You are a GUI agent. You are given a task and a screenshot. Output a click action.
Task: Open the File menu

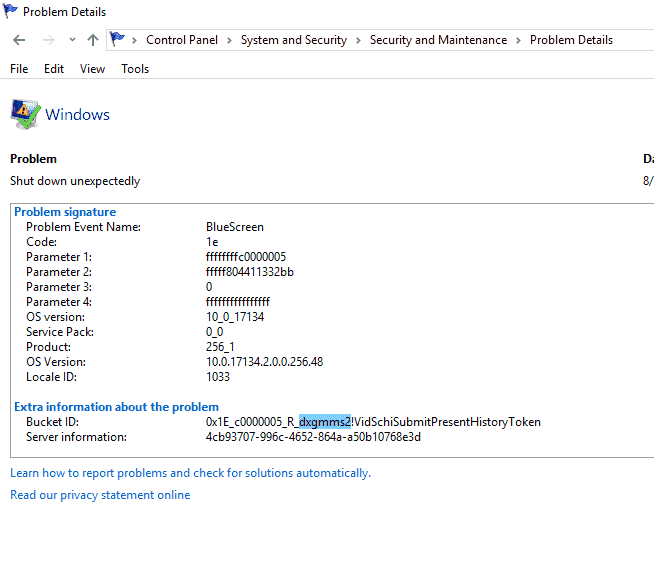(x=19, y=69)
